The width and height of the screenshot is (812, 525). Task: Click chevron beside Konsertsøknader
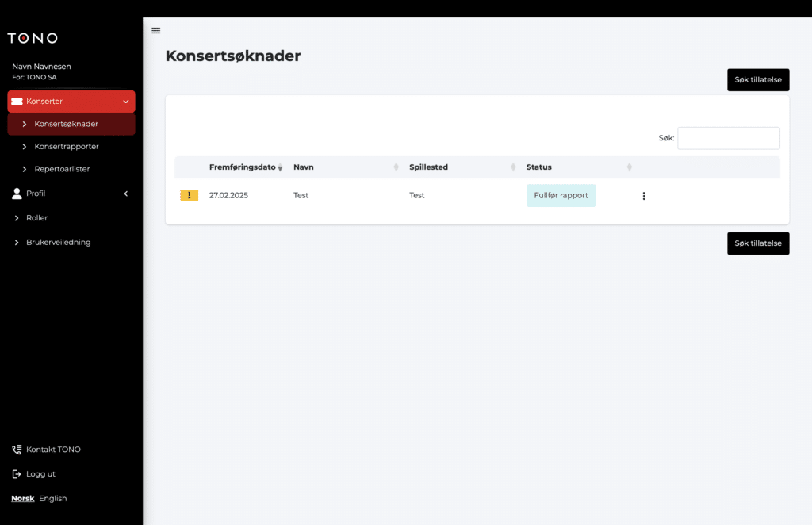(x=25, y=125)
